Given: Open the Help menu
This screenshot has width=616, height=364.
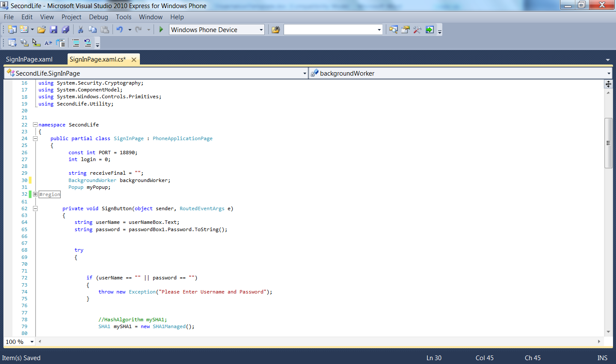Looking at the screenshot, I should [x=177, y=17].
